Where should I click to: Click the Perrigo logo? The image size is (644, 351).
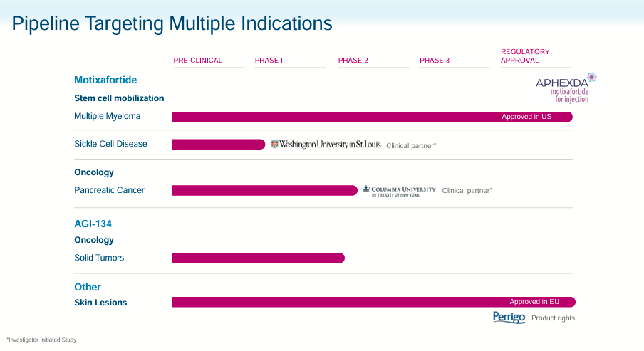click(x=509, y=318)
